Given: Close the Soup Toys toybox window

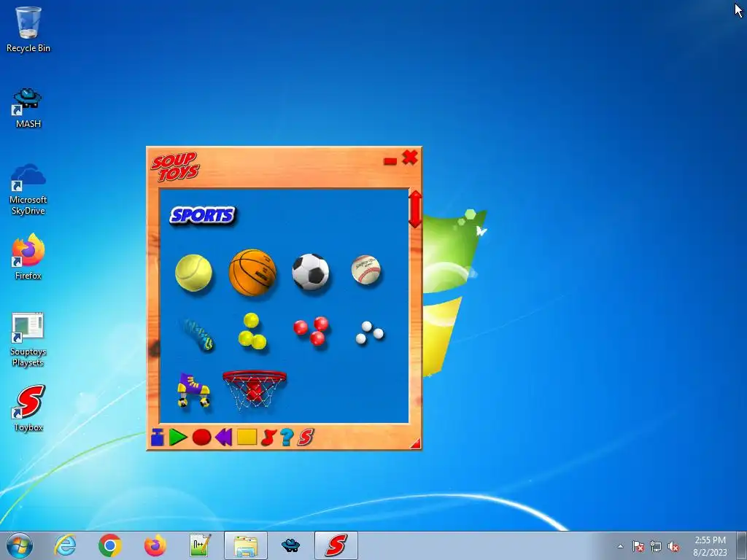Looking at the screenshot, I should point(410,157).
